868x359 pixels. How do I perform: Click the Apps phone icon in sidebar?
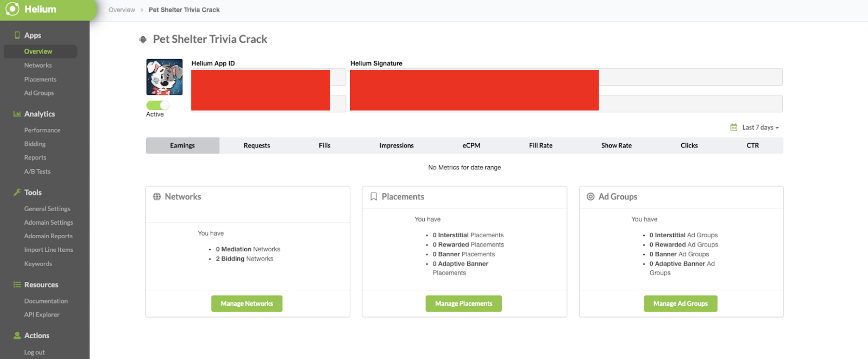click(17, 35)
